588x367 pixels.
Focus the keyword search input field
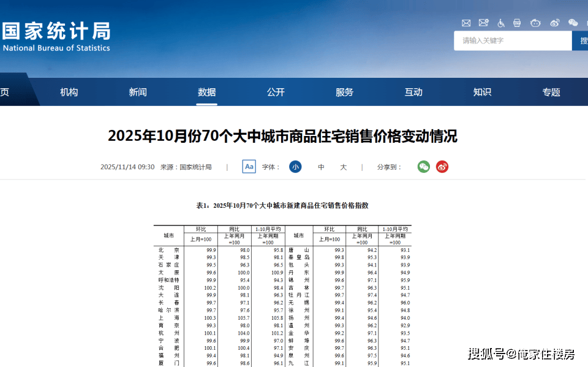(512, 40)
